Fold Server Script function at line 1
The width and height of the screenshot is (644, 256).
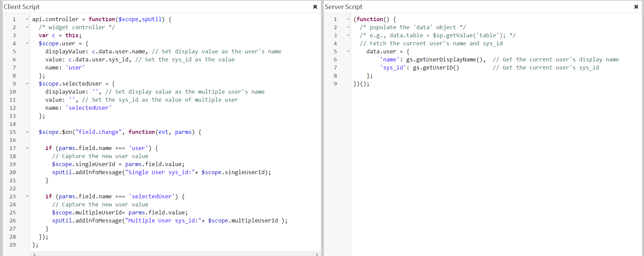pyautogui.click(x=348, y=19)
